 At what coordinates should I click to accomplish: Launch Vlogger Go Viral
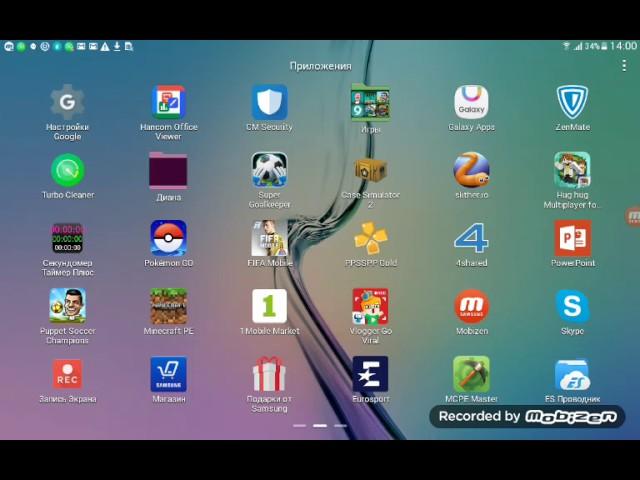(370, 306)
